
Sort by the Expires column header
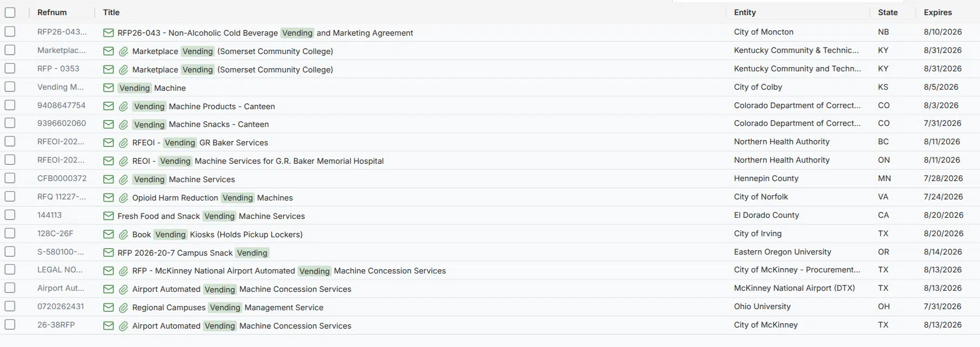click(x=938, y=12)
